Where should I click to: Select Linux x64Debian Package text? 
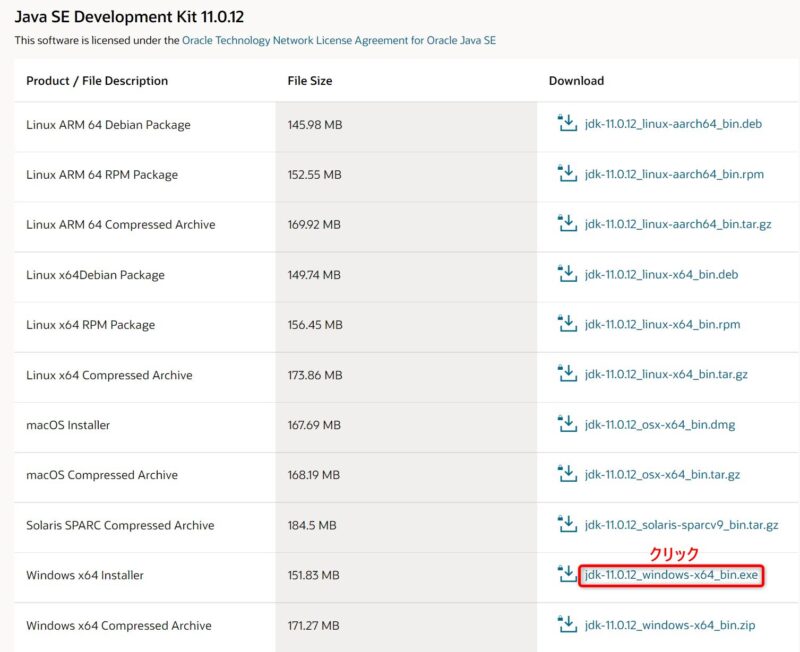[95, 275]
